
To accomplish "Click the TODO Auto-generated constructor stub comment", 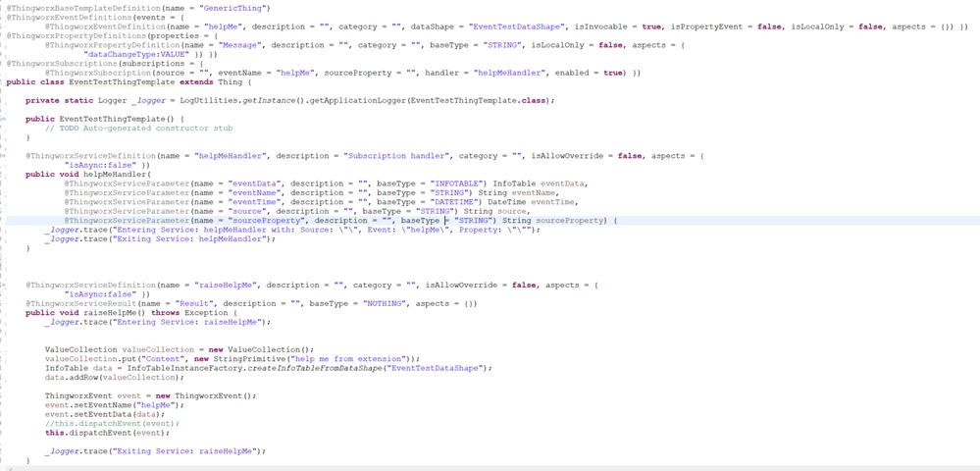I will tap(138, 128).
